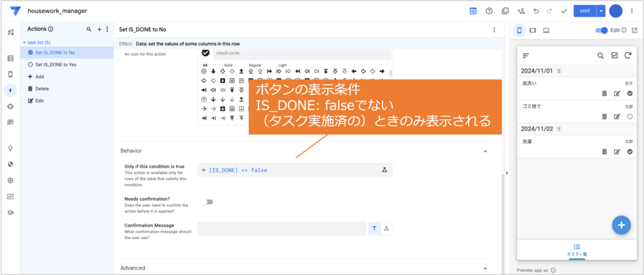Mark ゴミ捨て done via empty circle
Screen dimensions: 644x275
pyautogui.click(x=630, y=116)
